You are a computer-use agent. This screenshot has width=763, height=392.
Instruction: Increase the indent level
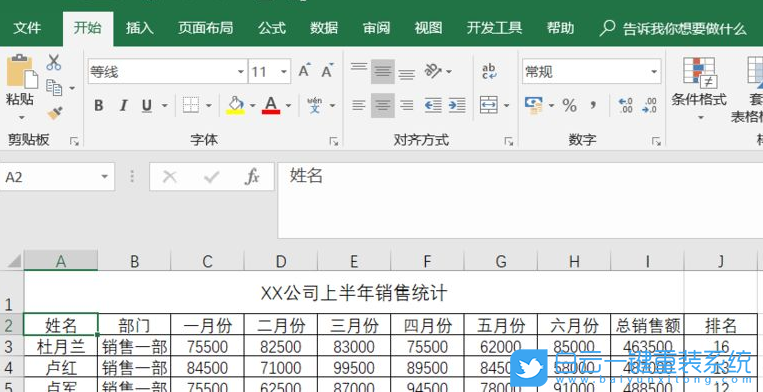(457, 105)
